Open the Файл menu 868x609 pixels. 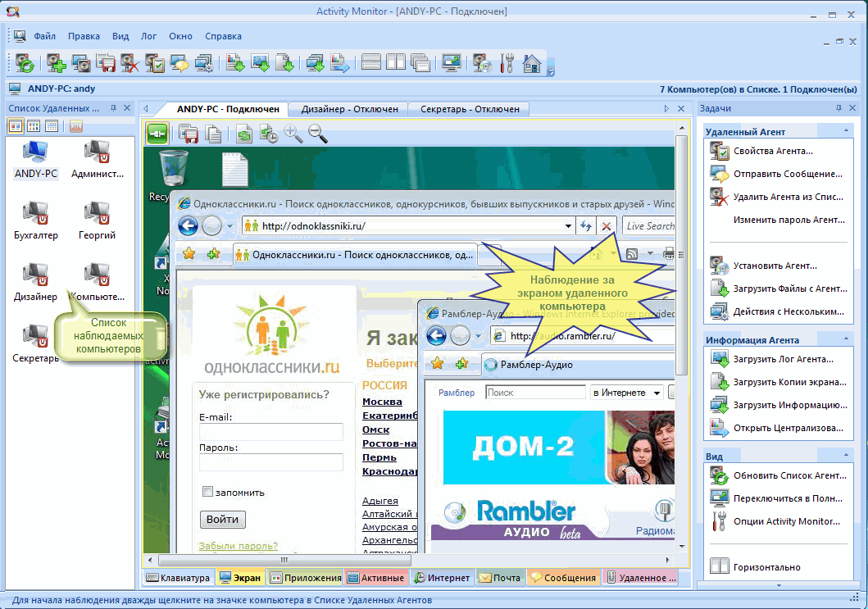pos(45,36)
